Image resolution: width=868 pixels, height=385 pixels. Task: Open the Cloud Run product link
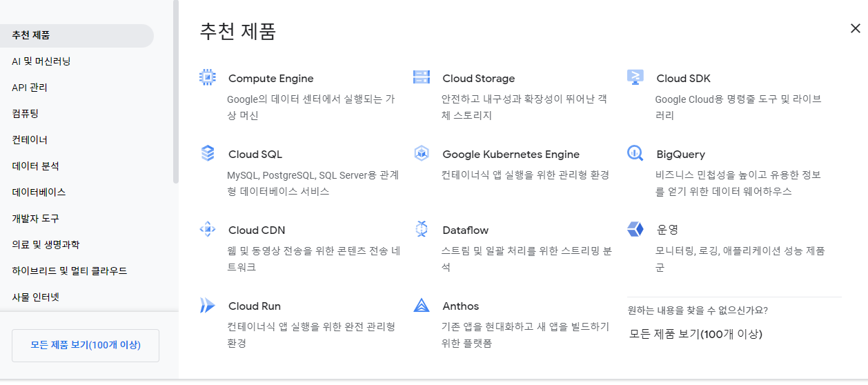(255, 306)
